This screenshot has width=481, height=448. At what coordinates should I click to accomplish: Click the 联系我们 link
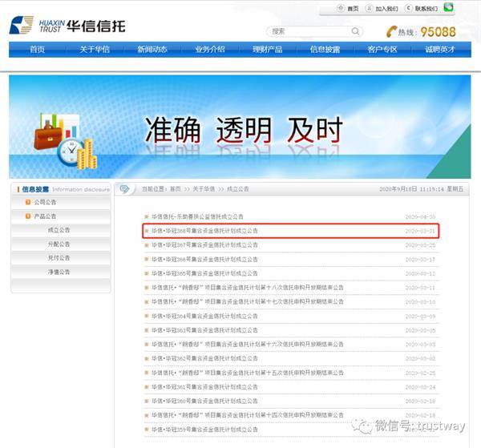[x=426, y=9]
